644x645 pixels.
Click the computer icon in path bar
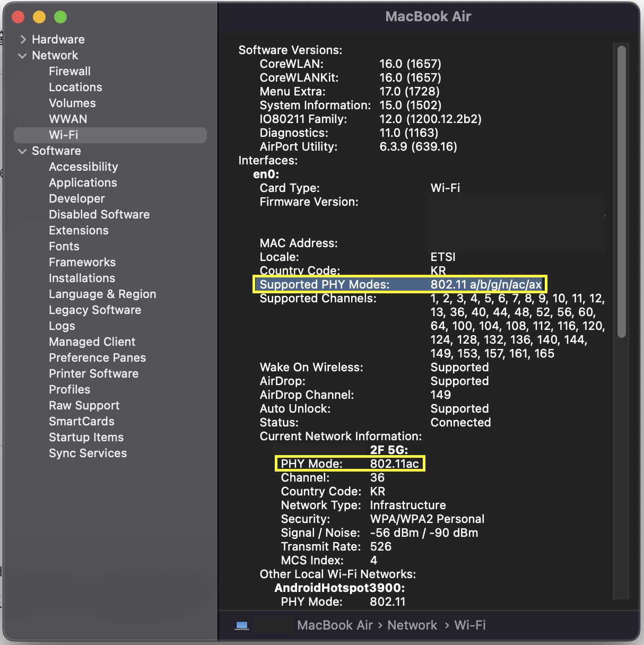pos(242,625)
